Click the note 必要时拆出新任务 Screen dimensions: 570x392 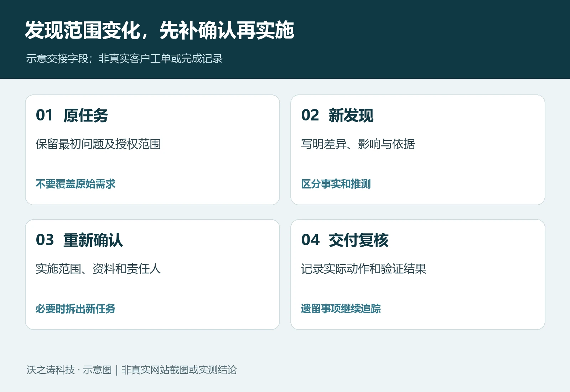(76, 309)
